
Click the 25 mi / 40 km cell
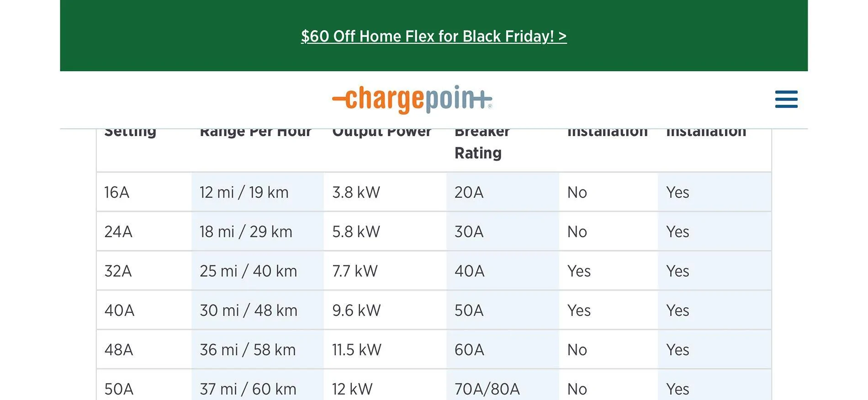[x=248, y=271]
